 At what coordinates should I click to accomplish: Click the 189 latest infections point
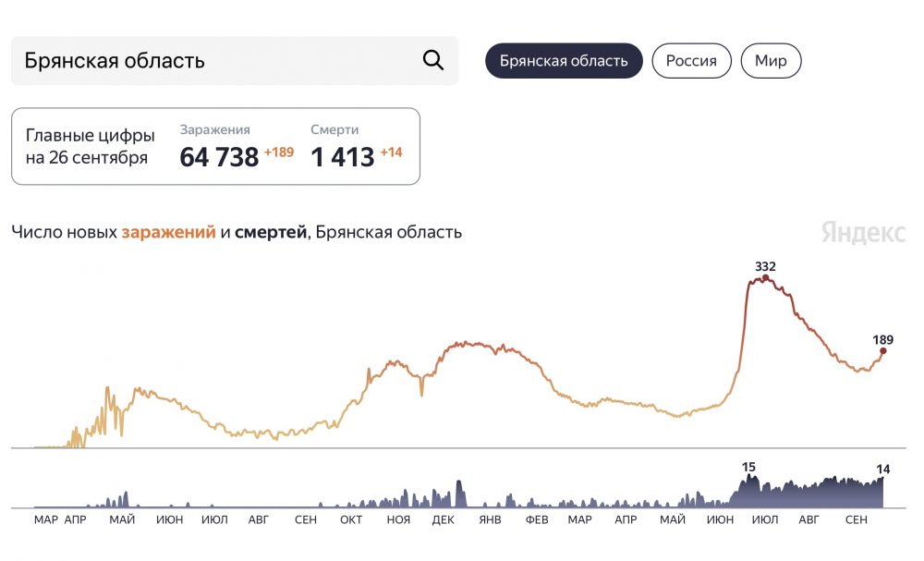tap(882, 350)
